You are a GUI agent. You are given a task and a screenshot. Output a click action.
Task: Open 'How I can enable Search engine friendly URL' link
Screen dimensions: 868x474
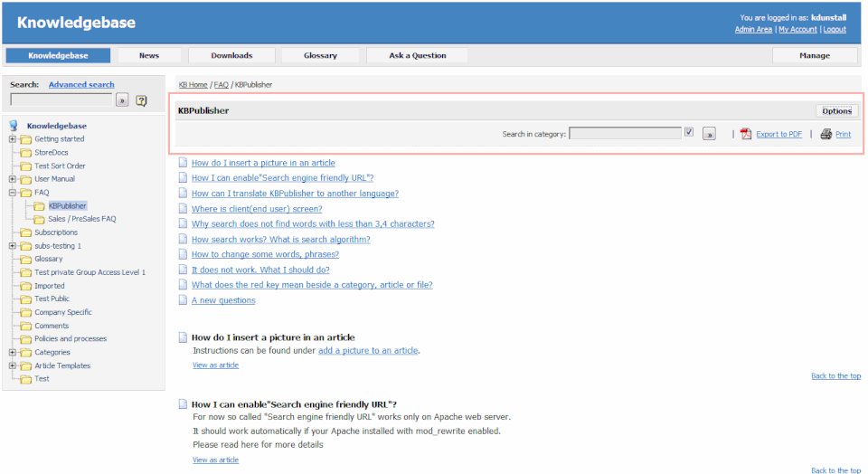(282, 177)
